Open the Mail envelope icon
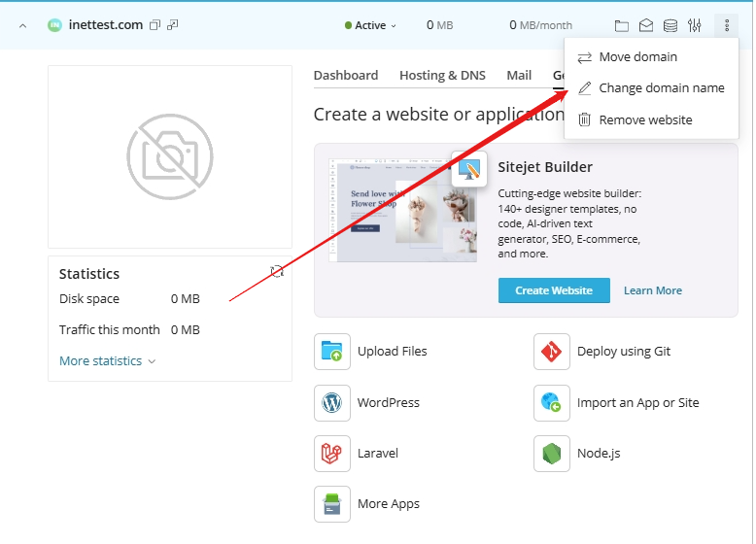Screen dimensions: 756x544 (646, 25)
